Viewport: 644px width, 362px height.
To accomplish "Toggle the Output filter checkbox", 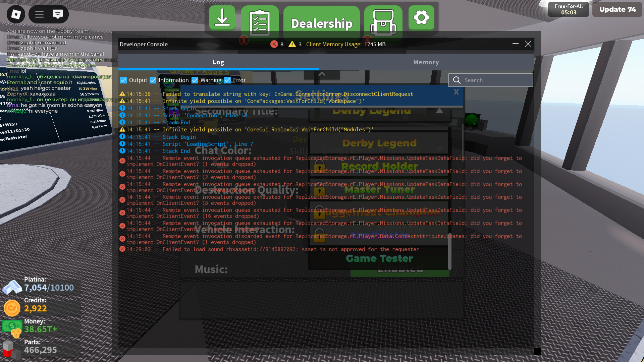I will pos(123,80).
